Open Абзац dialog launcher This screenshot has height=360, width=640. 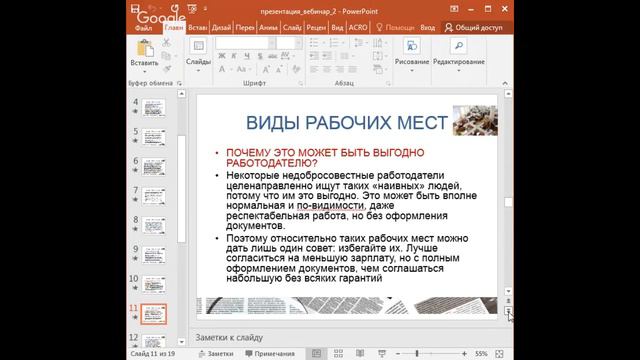tap(388, 83)
